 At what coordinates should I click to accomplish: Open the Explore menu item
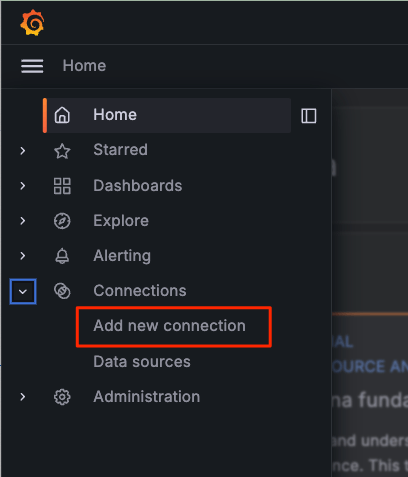pos(121,221)
